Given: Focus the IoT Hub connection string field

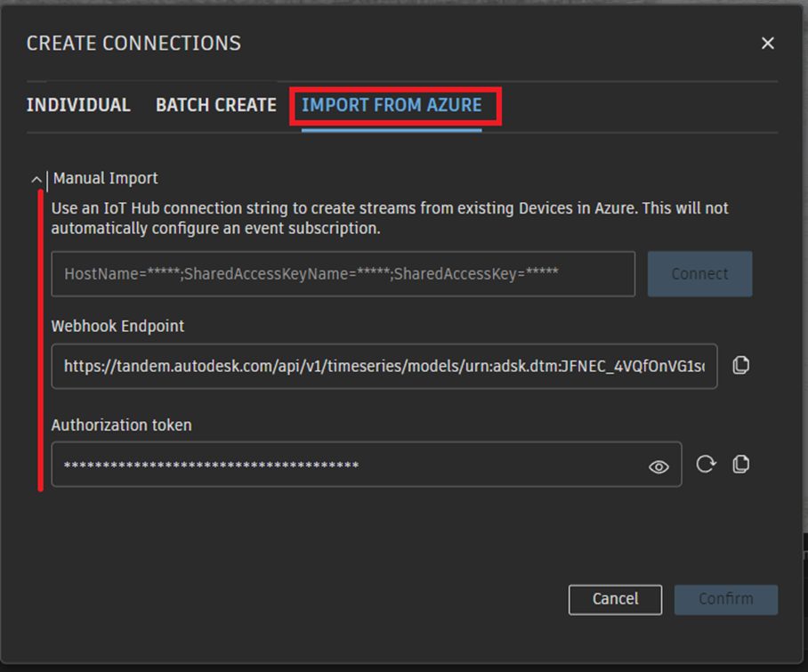Looking at the screenshot, I should pos(343,274).
